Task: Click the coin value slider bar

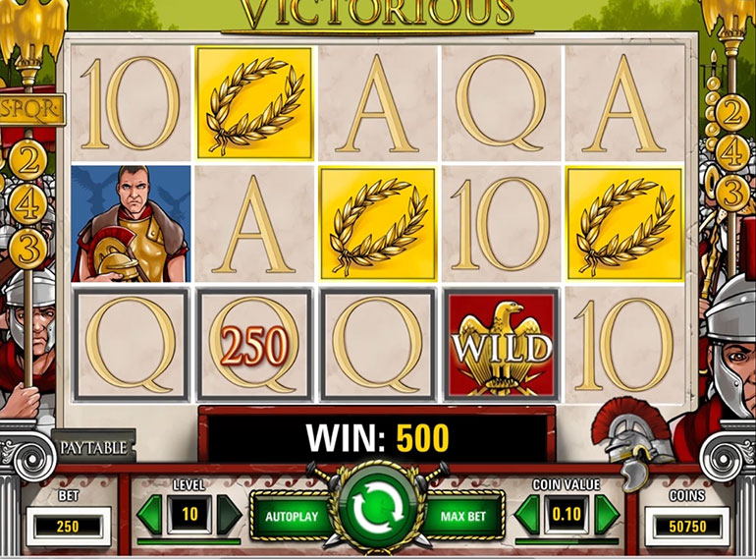Action: click(x=567, y=541)
